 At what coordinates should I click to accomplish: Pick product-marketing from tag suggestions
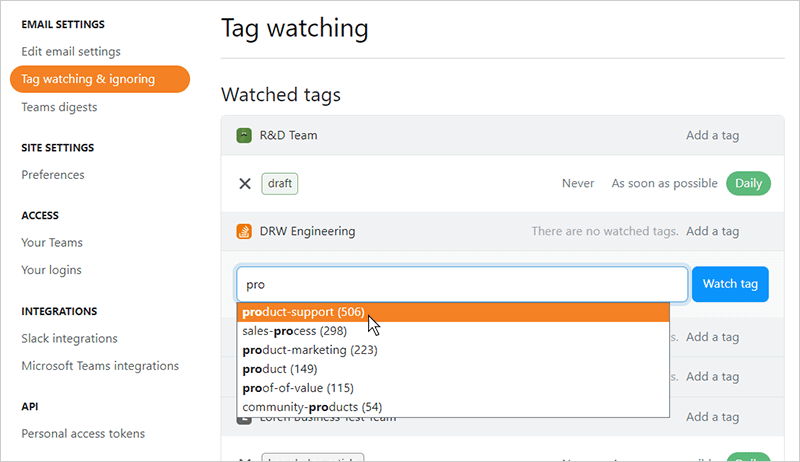308,350
